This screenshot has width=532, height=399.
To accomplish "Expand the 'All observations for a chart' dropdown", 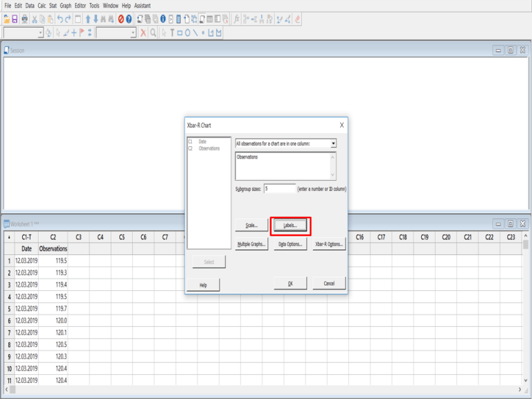I will tap(333, 143).
